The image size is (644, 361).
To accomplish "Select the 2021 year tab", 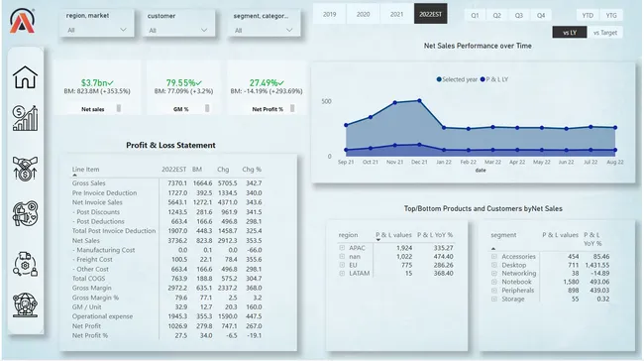I will click(396, 14).
